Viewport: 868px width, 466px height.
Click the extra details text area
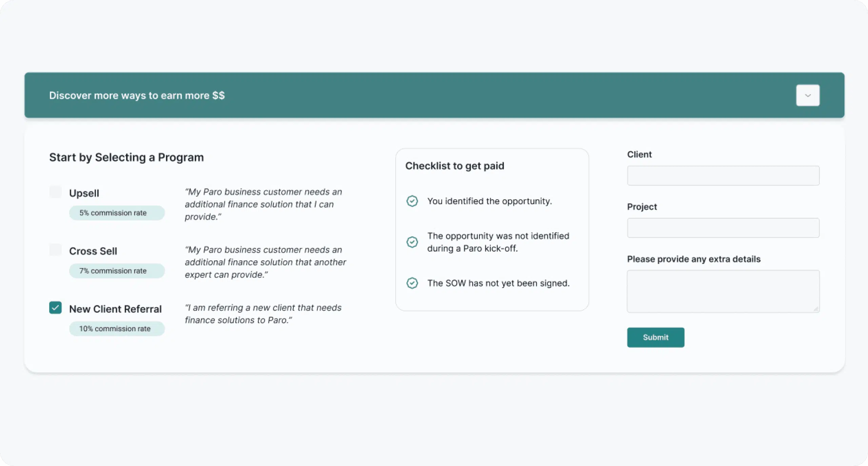point(723,291)
